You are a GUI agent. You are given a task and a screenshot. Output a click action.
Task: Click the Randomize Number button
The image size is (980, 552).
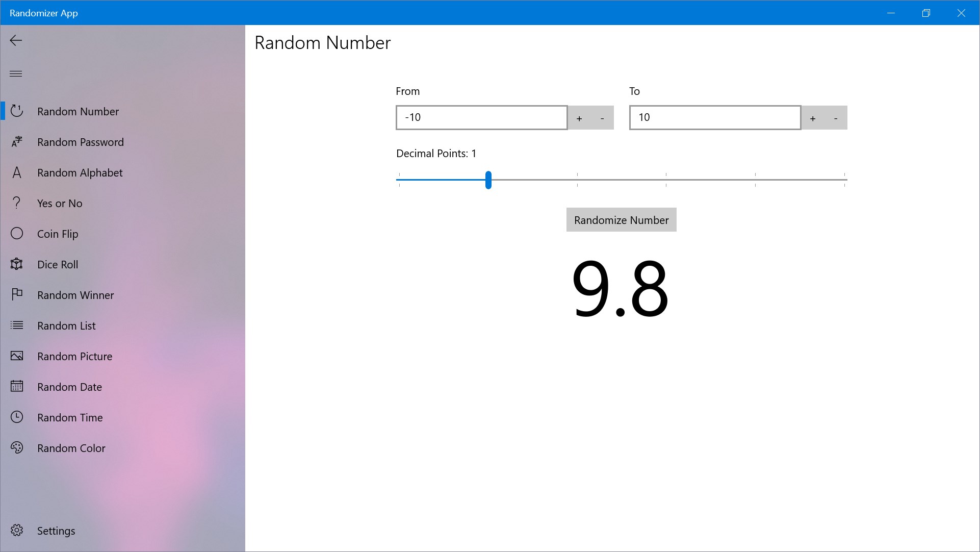[621, 220]
